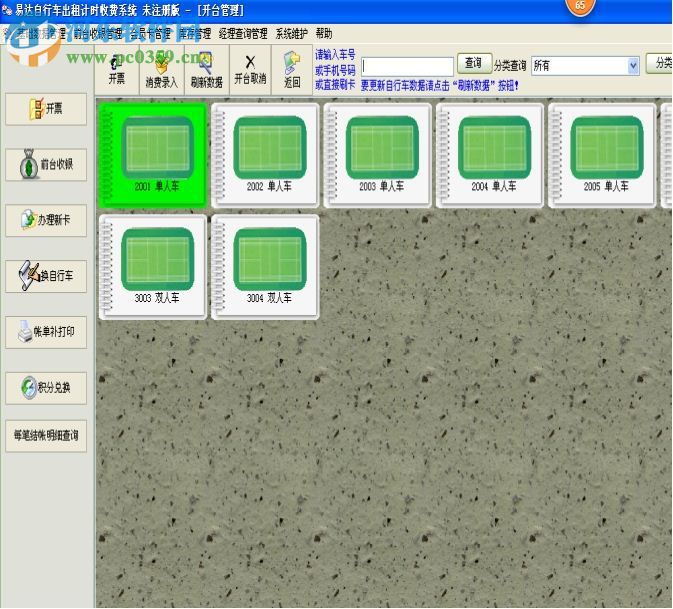Click the 返回 toolbar icon

point(292,70)
